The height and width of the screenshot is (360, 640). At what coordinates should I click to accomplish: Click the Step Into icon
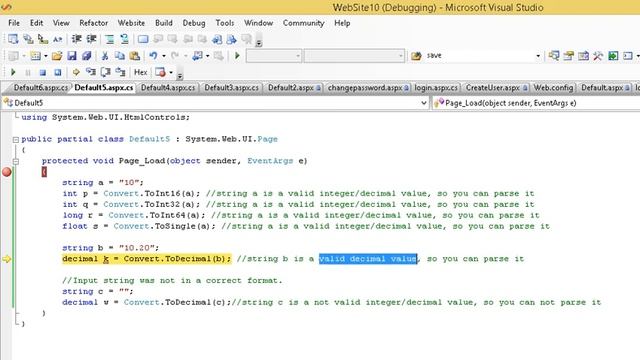[x=91, y=73]
